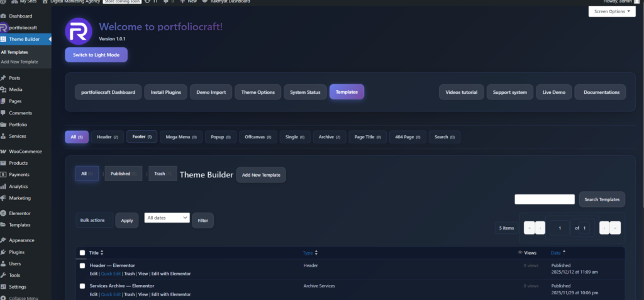Open the Analytics bar chart icon
This screenshot has height=300, width=644.
tap(4, 186)
